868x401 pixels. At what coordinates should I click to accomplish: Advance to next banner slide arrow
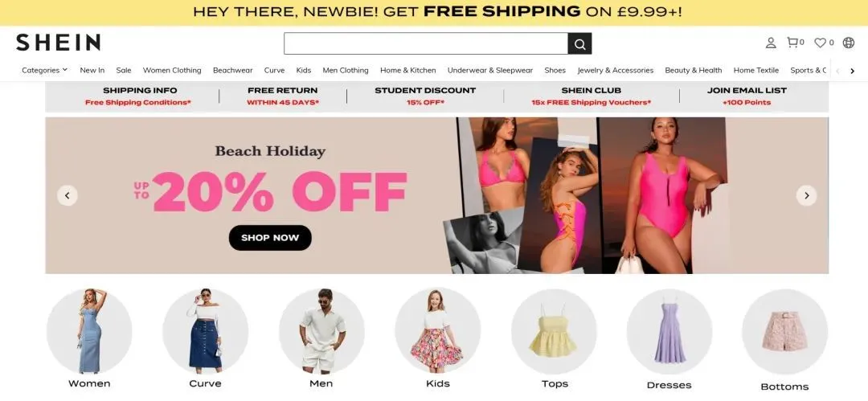[807, 195]
